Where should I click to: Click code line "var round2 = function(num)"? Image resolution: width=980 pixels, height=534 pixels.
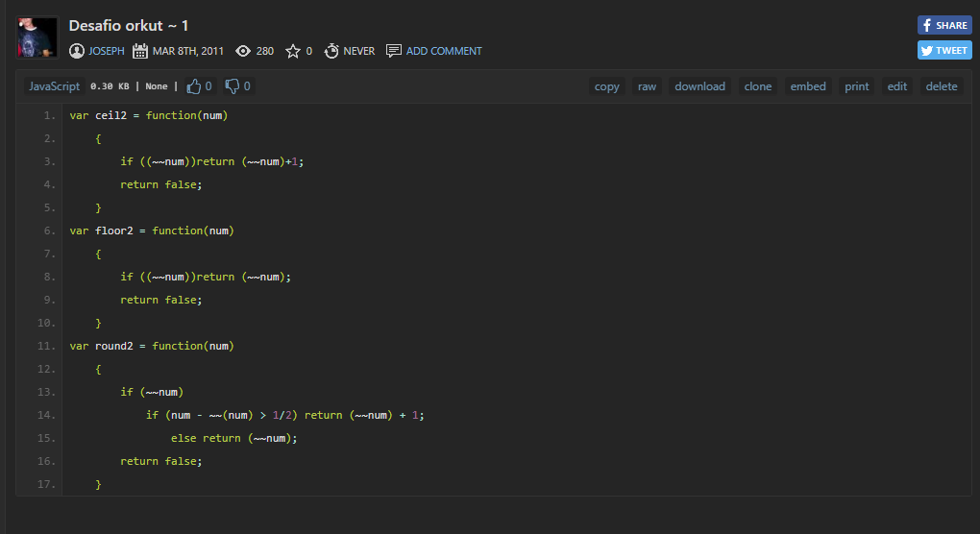[x=152, y=346]
